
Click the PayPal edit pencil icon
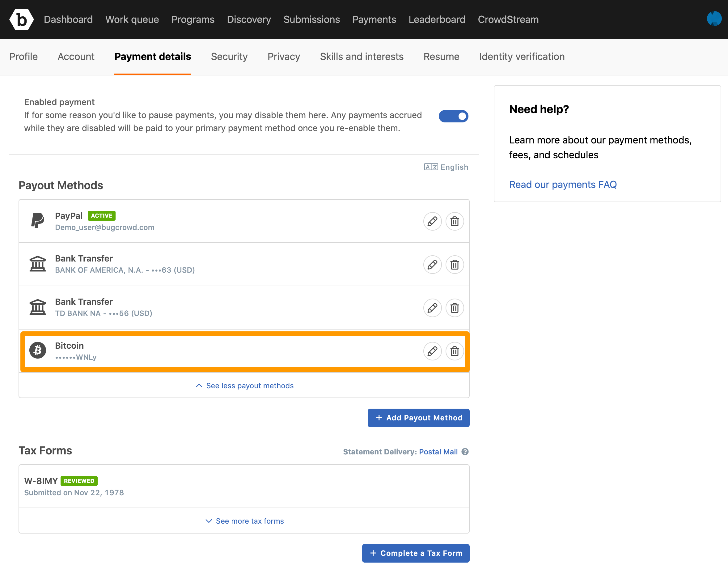click(432, 221)
